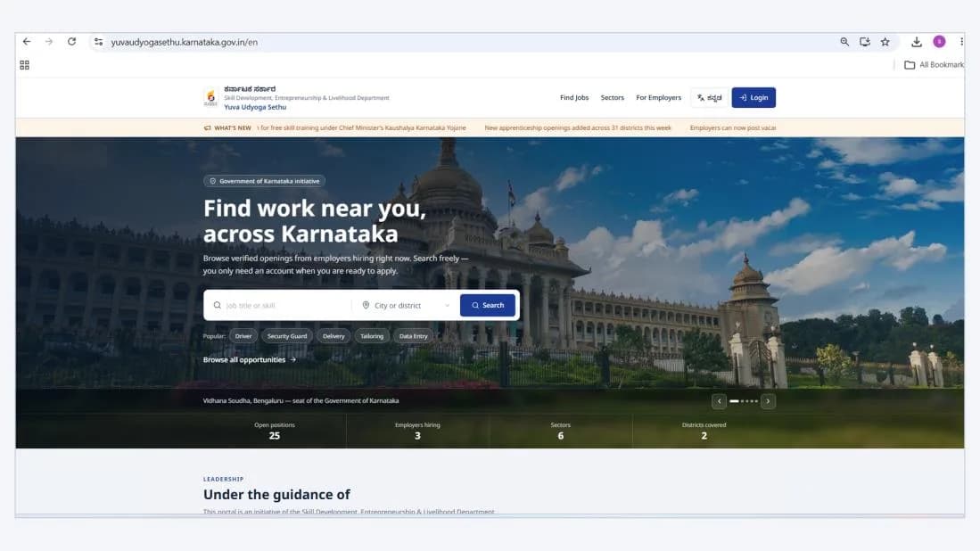Click the blue Search button
Viewport: 980px width, 551px height.
point(488,306)
